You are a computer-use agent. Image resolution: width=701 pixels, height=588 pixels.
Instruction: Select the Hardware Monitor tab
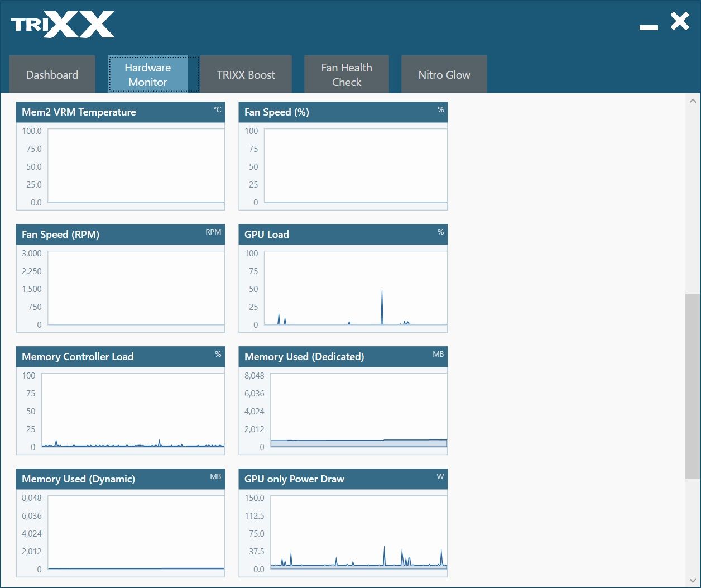147,74
